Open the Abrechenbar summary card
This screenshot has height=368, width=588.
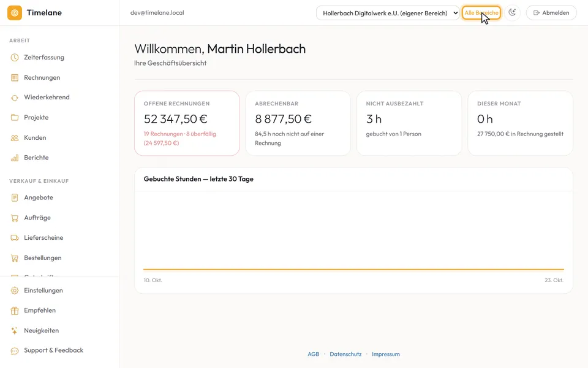(x=298, y=123)
